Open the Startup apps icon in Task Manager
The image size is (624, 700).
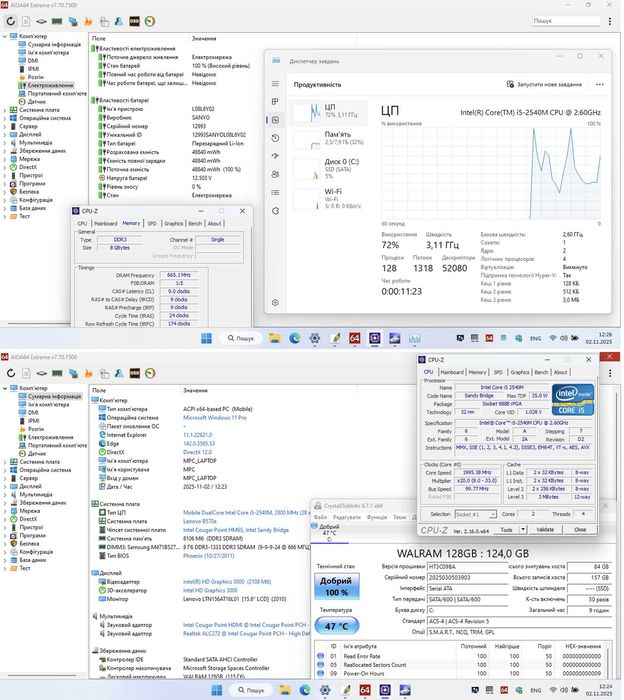[x=275, y=156]
